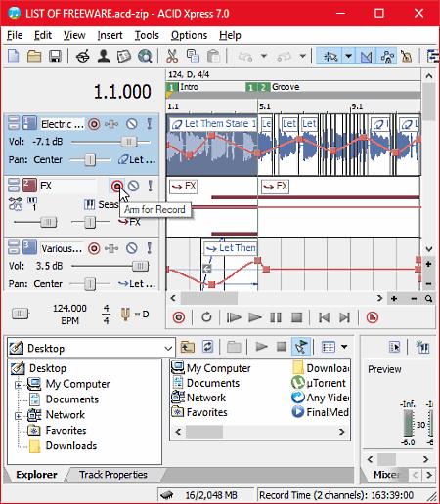This screenshot has height=504, width=440.
Task: Adjust the Electric track pan slider
Action: pos(90,160)
